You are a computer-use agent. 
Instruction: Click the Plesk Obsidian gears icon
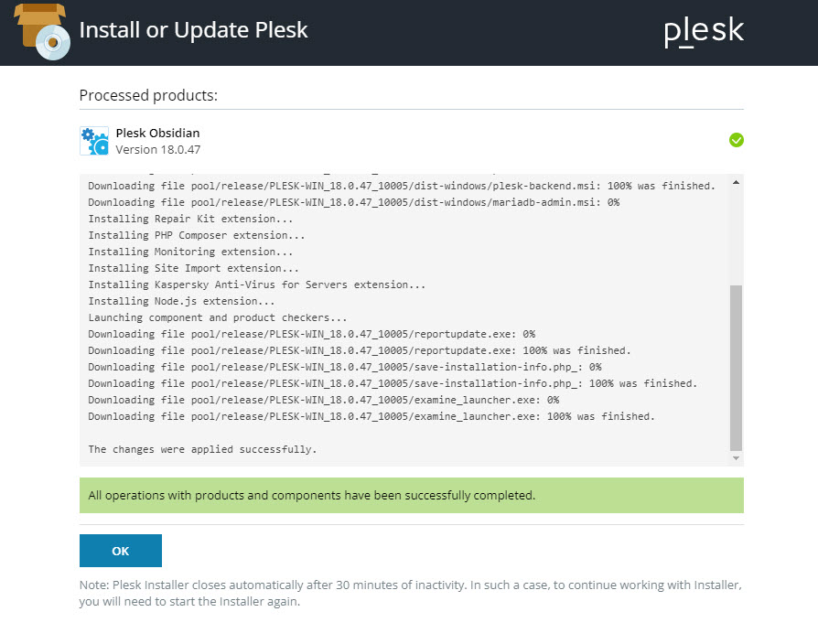(94, 141)
